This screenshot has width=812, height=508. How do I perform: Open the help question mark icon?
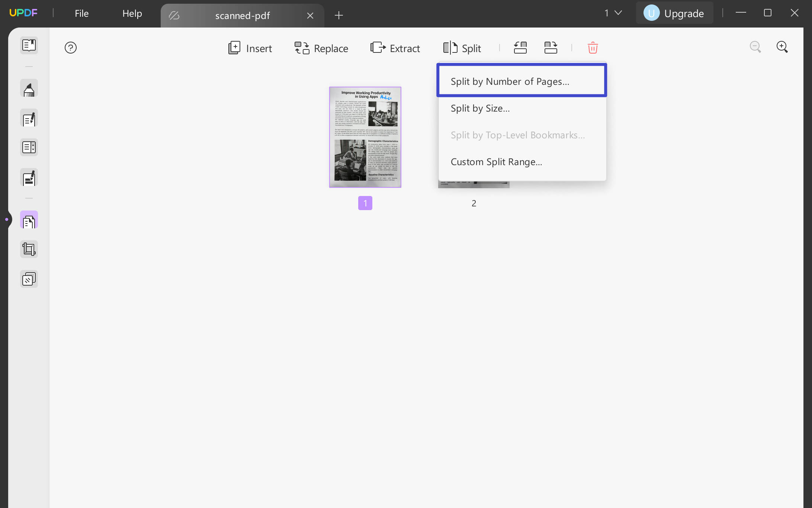71,48
